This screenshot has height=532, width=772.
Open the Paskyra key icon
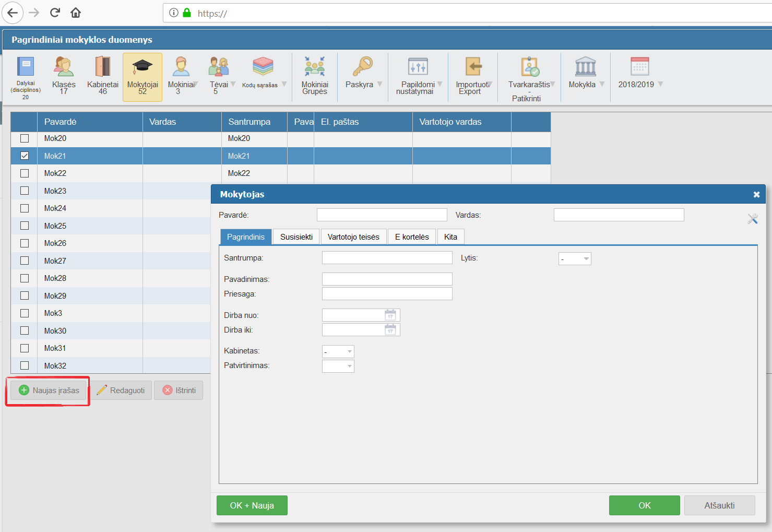pos(362,67)
